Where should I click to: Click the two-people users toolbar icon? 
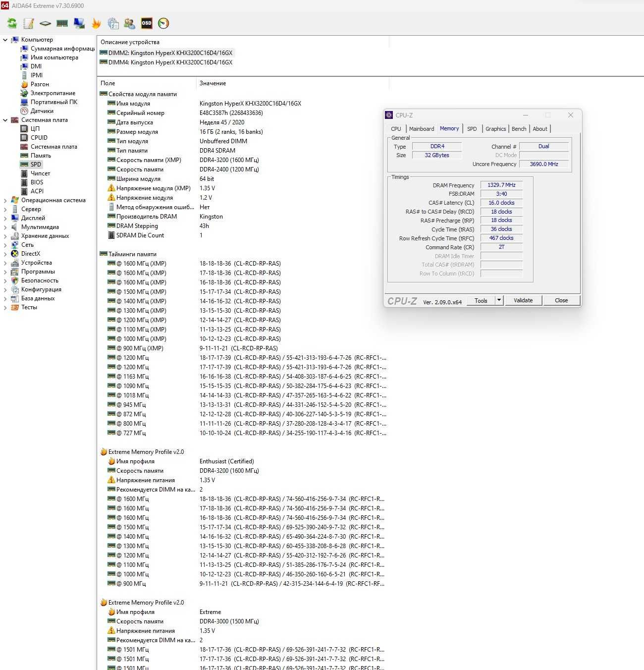point(130,23)
